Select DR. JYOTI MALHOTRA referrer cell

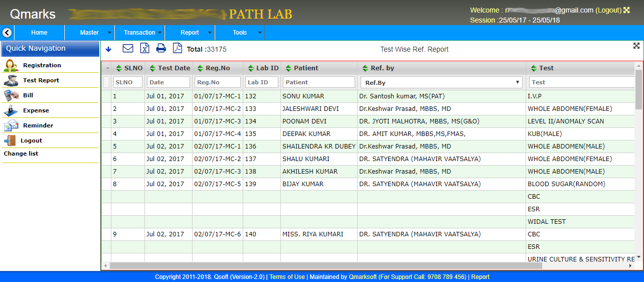click(442, 121)
